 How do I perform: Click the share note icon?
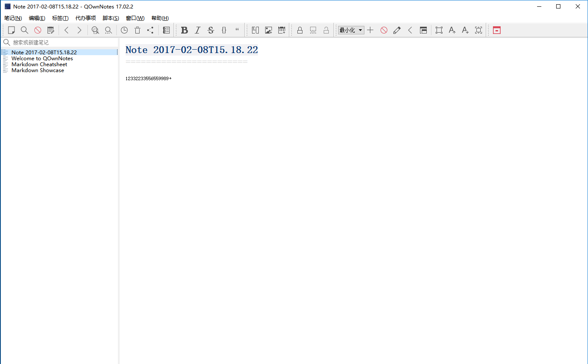pos(150,30)
